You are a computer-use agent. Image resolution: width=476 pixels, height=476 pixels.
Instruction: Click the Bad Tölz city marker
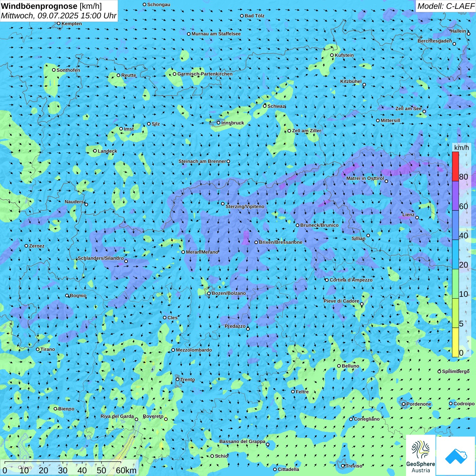tap(242, 16)
